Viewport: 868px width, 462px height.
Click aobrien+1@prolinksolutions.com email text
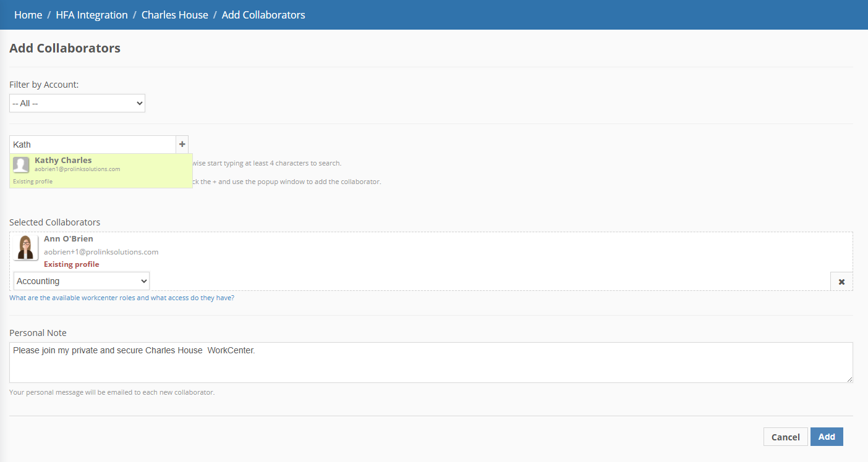click(101, 252)
